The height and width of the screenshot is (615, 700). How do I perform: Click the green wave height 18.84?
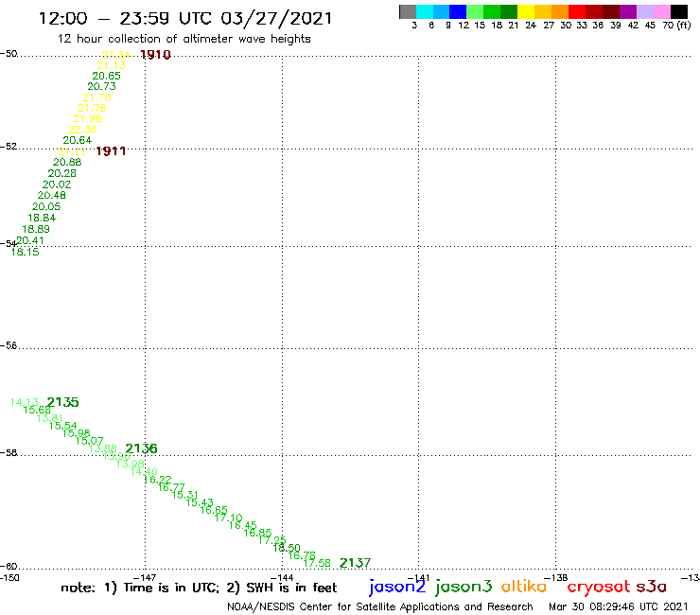[42, 218]
